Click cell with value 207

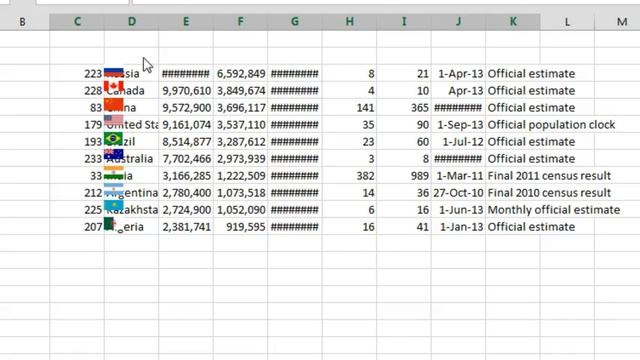click(x=77, y=227)
